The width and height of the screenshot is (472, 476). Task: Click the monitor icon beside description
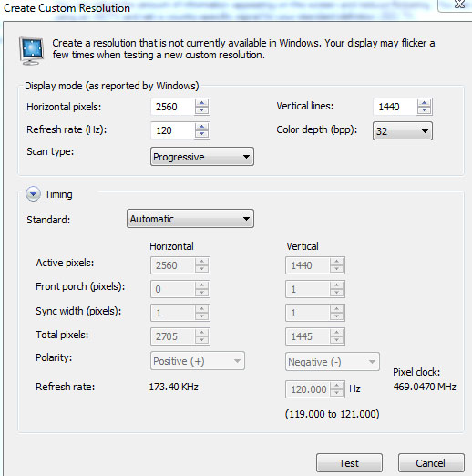point(32,50)
